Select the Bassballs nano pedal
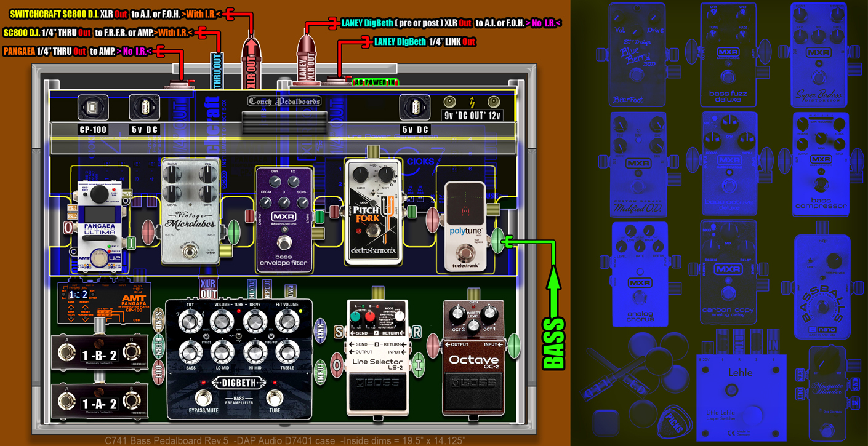 click(822, 286)
